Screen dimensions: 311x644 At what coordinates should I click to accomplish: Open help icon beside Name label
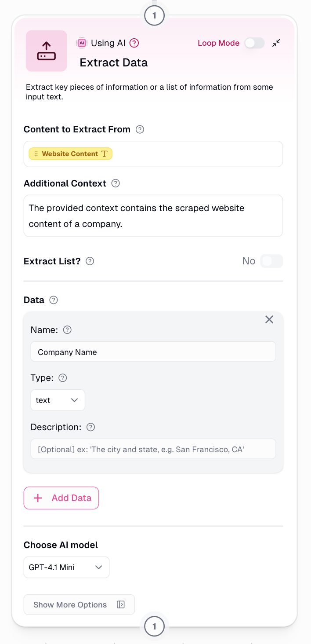(x=67, y=330)
